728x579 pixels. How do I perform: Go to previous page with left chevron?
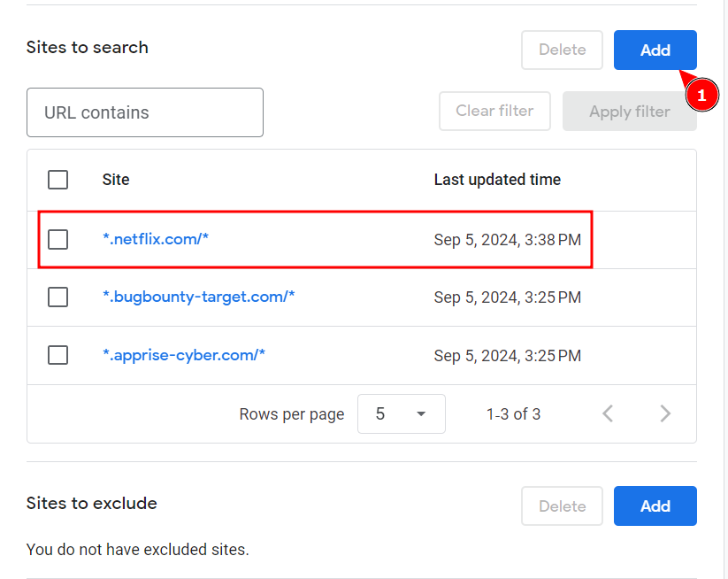(608, 413)
